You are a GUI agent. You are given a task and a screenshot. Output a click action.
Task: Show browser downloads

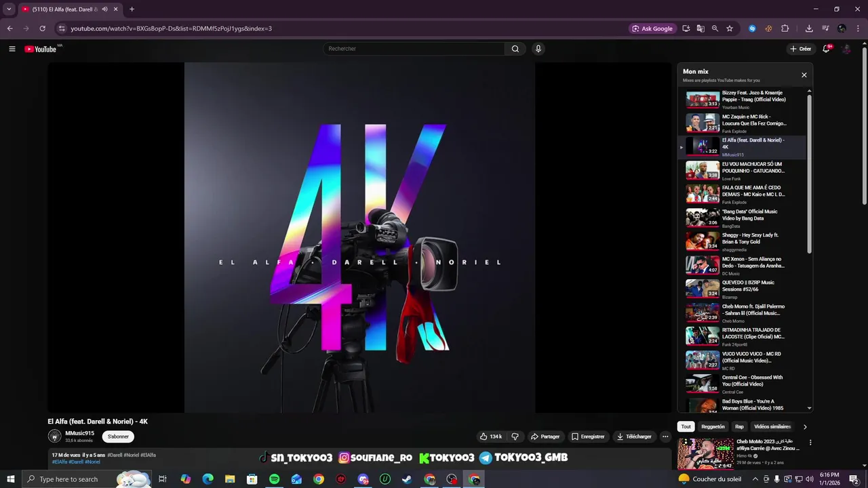(x=809, y=28)
